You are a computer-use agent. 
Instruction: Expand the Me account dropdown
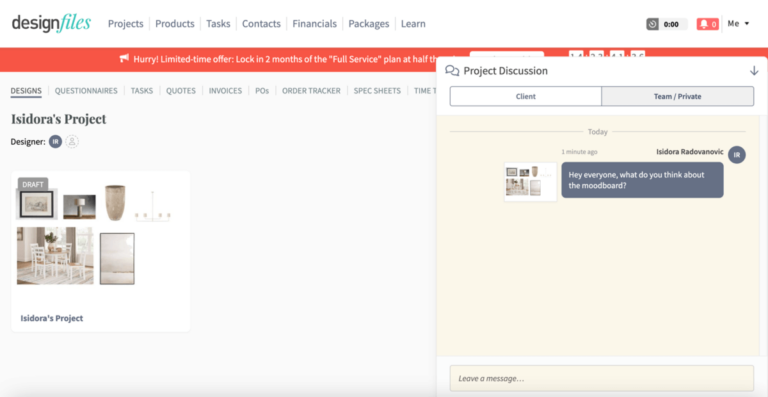coord(738,23)
